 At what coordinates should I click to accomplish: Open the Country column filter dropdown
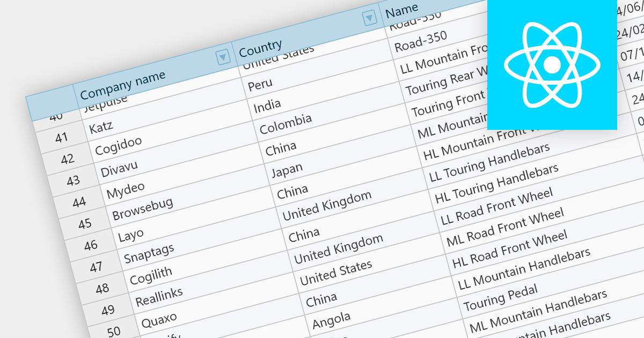coord(369,18)
